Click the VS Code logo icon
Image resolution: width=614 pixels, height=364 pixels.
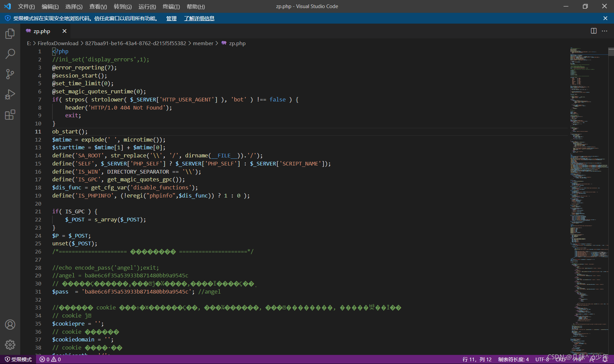click(x=7, y=6)
